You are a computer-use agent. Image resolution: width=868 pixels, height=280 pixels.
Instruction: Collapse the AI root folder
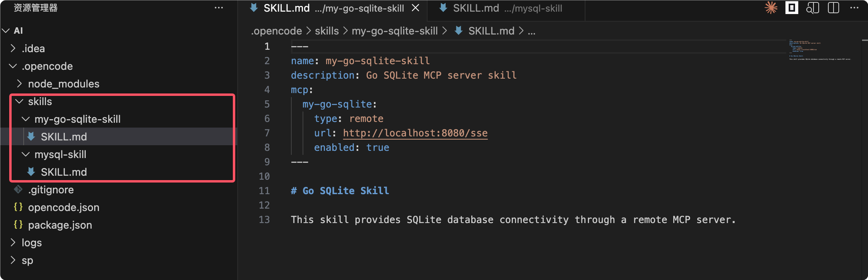point(6,30)
